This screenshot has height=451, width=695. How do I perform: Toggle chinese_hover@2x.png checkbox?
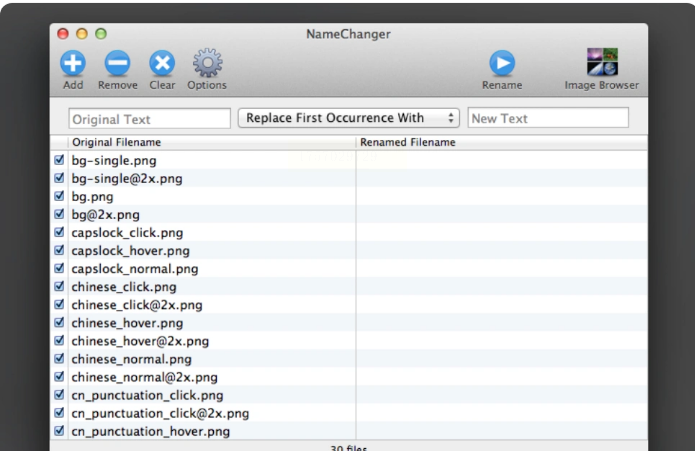(59, 341)
